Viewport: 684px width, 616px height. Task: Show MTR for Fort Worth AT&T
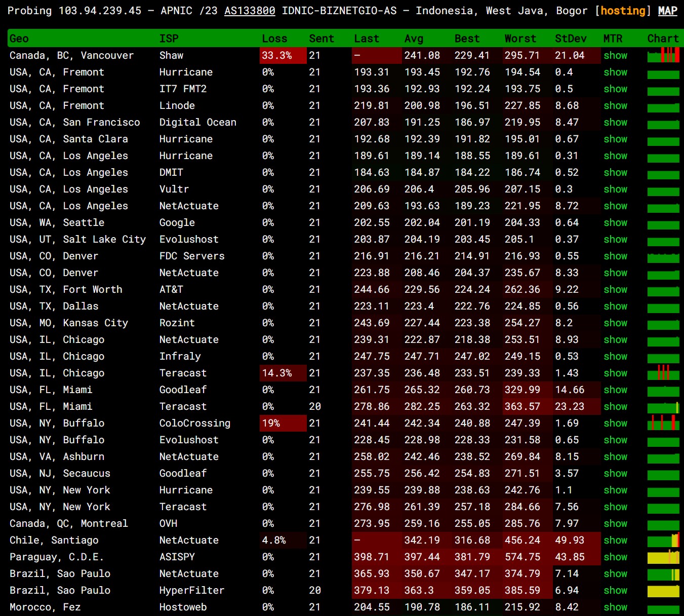615,289
